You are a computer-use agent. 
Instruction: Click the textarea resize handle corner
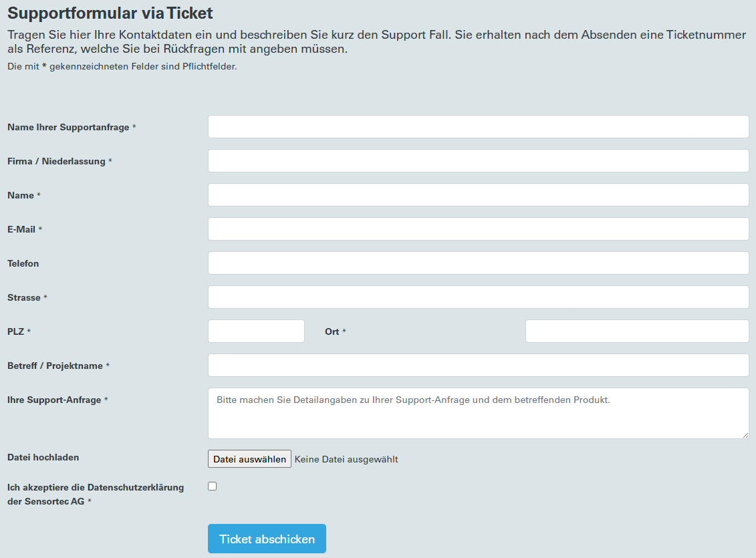pyautogui.click(x=745, y=435)
